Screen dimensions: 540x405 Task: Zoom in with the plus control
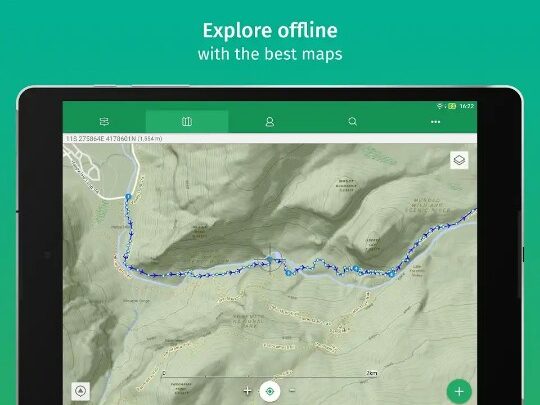pyautogui.click(x=247, y=391)
